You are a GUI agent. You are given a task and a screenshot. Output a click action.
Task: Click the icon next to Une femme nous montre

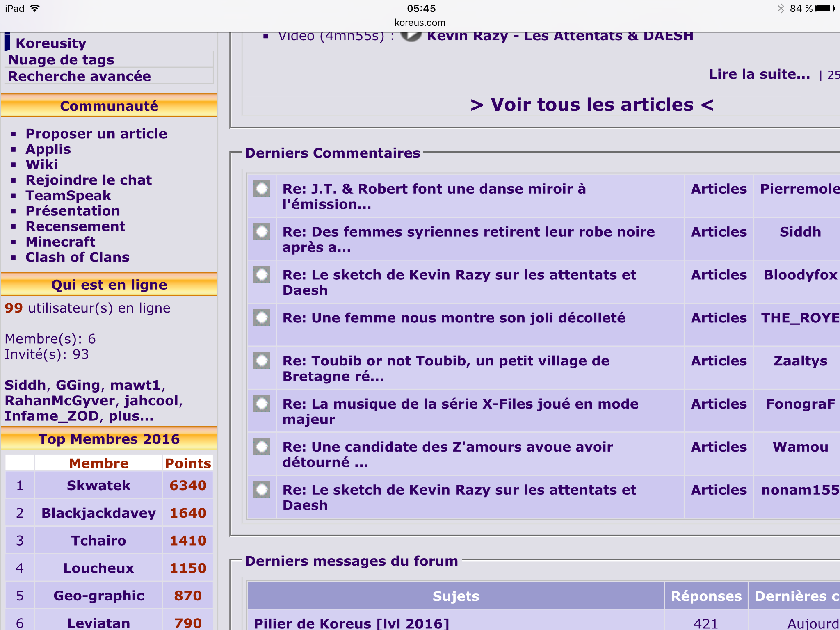[x=262, y=317]
